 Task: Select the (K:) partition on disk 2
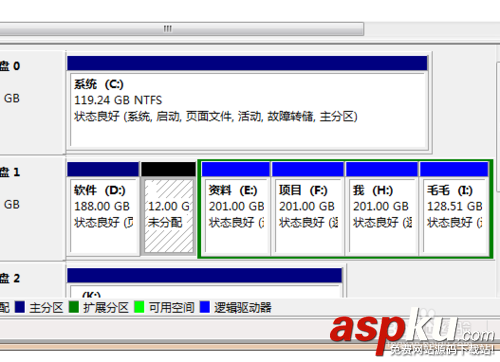tap(205, 283)
